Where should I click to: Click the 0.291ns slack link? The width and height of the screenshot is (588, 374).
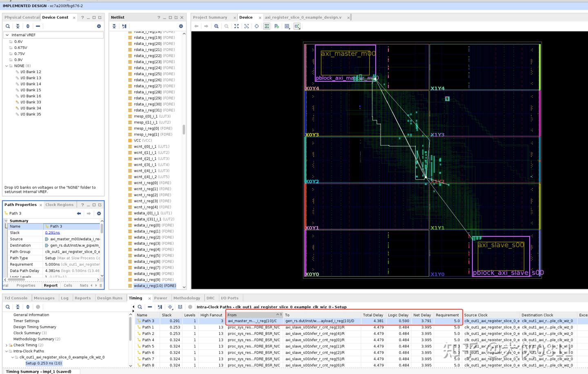click(x=52, y=233)
